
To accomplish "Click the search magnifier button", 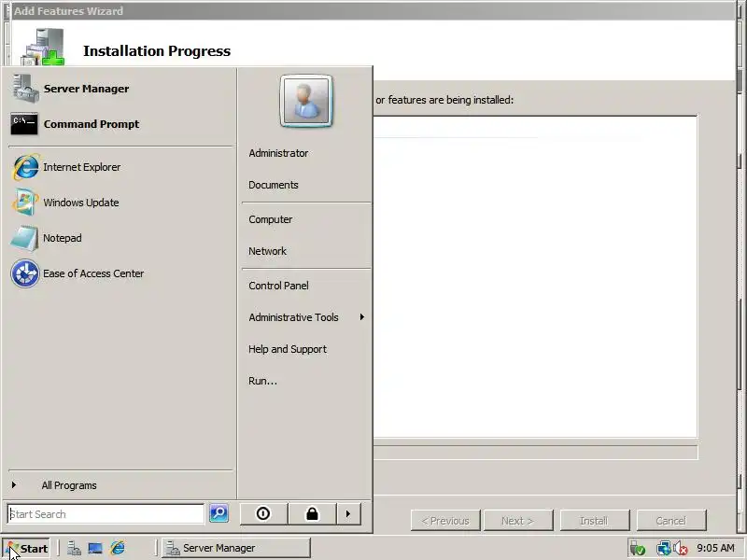I will click(219, 513).
